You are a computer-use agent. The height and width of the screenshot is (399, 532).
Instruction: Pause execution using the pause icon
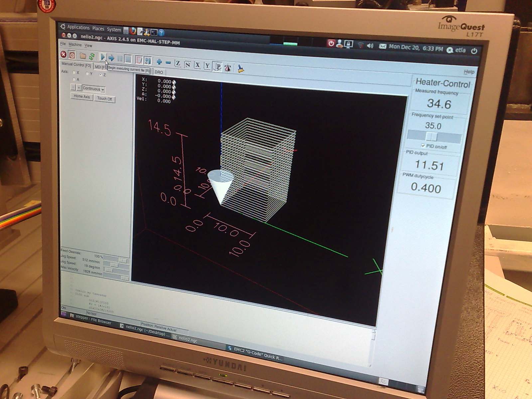(120, 59)
